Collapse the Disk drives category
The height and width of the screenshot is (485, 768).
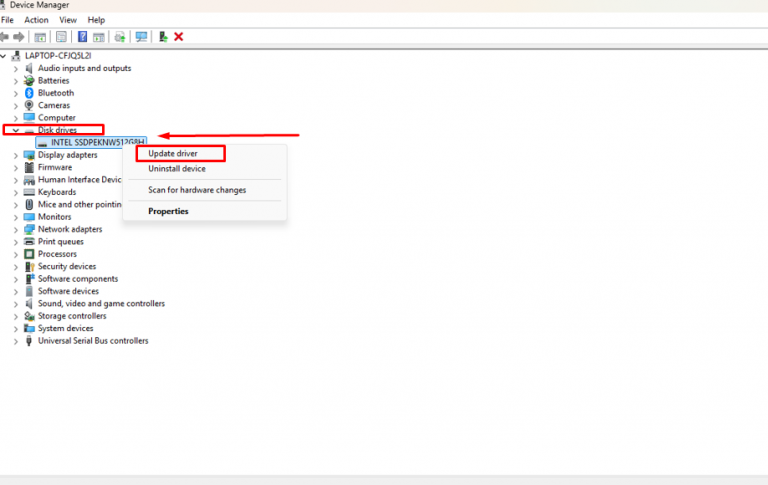(x=16, y=130)
